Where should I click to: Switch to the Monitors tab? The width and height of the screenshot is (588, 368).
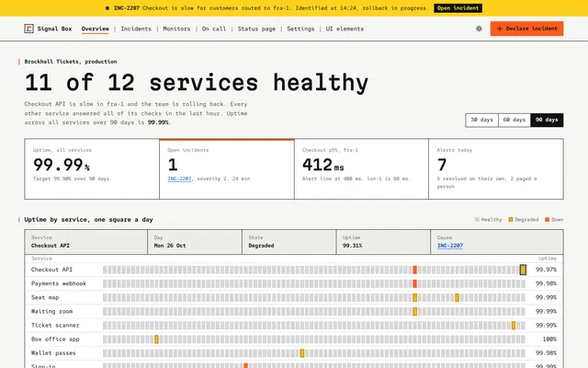(176, 29)
